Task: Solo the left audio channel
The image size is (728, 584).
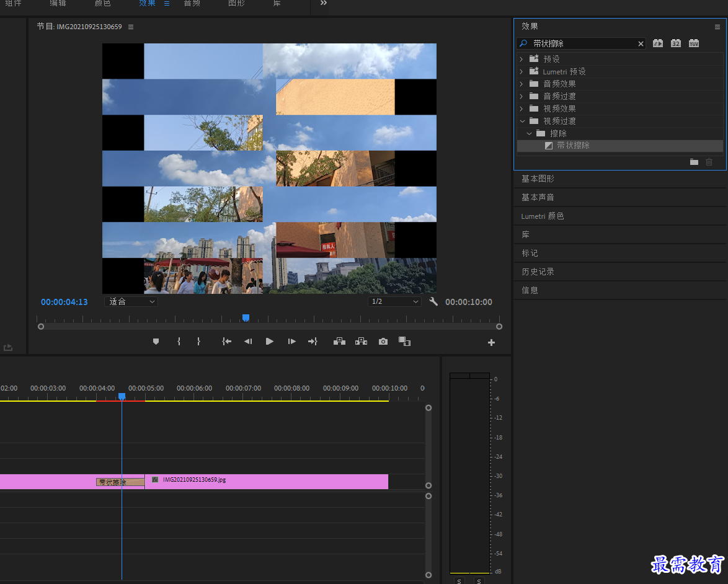Action: coord(459,582)
